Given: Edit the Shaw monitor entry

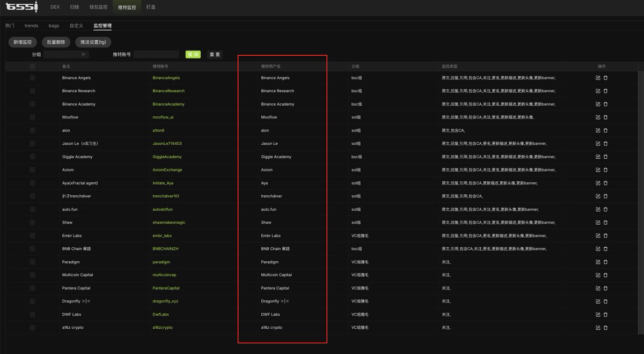Looking at the screenshot, I should pyautogui.click(x=598, y=222).
